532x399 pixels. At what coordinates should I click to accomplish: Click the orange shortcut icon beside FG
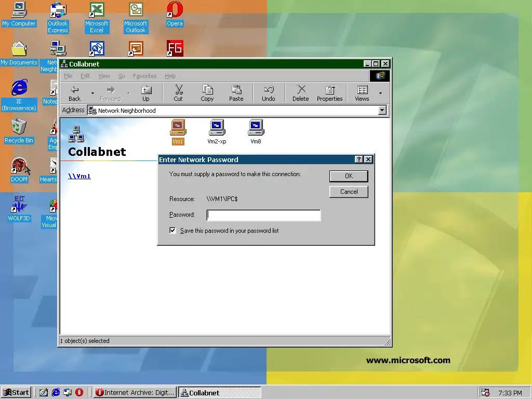pyautogui.click(x=136, y=48)
